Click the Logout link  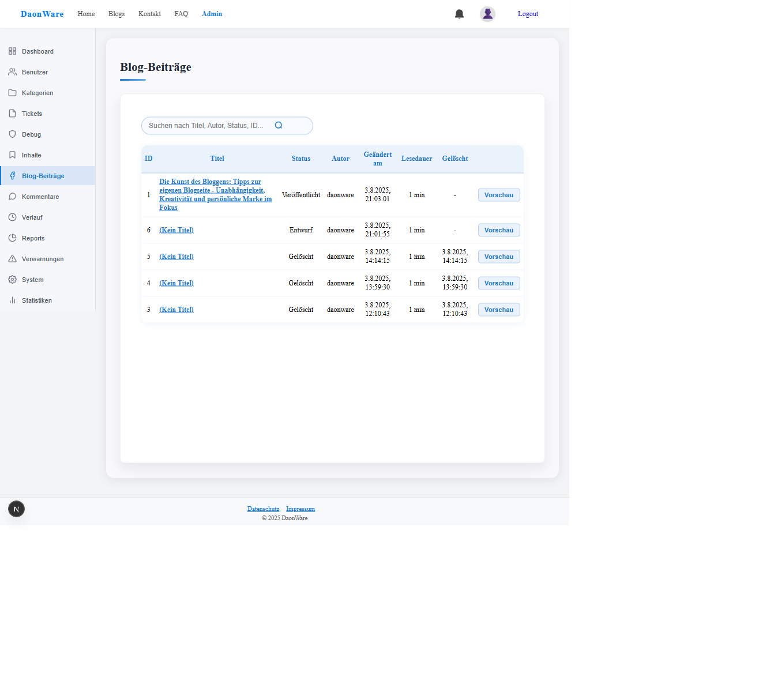tap(528, 14)
